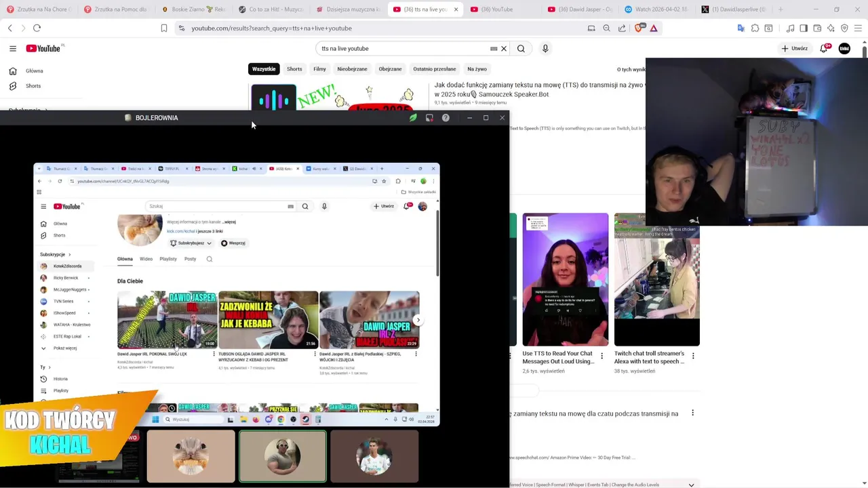Screen dimensions: 868x488
Task: Switch to the '(36) Dawid Jasper' tab
Action: (x=580, y=9)
